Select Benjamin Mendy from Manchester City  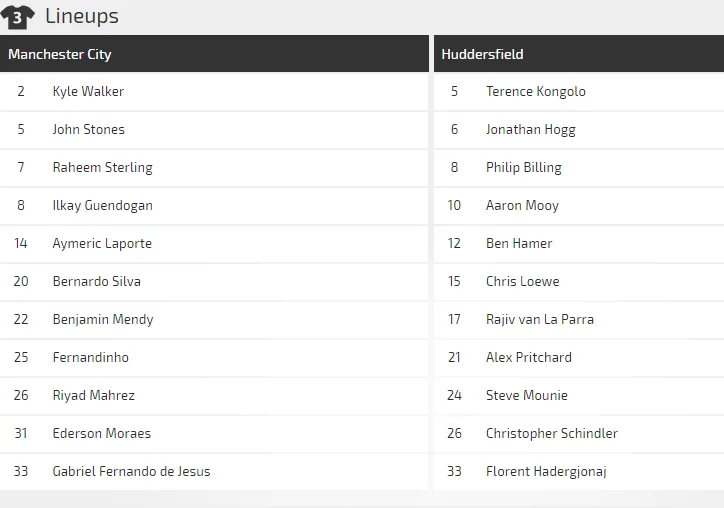102,319
